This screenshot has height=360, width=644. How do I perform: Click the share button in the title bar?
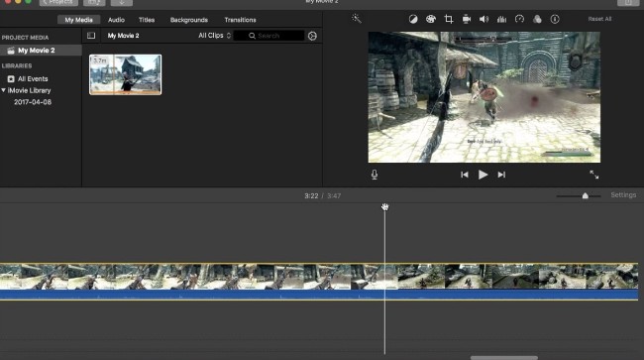(x=628, y=2)
